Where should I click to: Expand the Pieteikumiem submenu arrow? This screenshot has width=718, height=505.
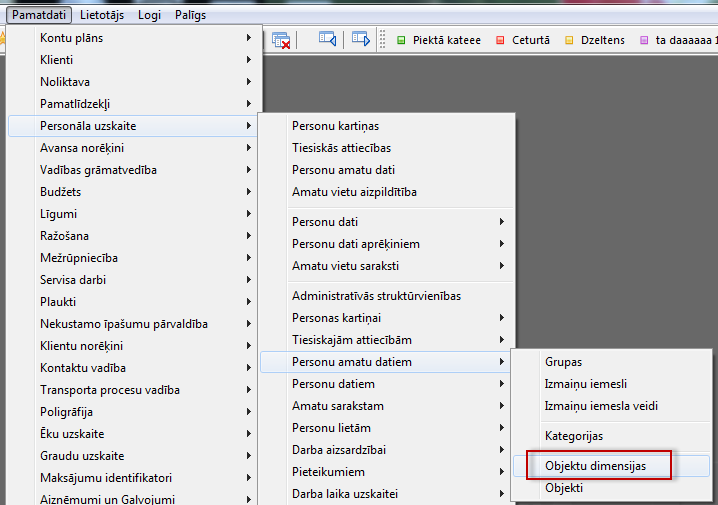pyautogui.click(x=502, y=472)
